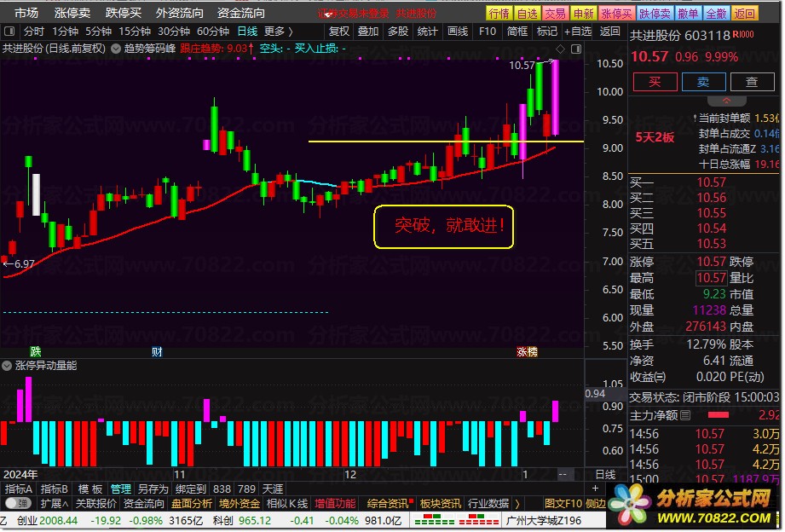
Task: Click the 标记 mark toolbar item
Action: pos(546,32)
